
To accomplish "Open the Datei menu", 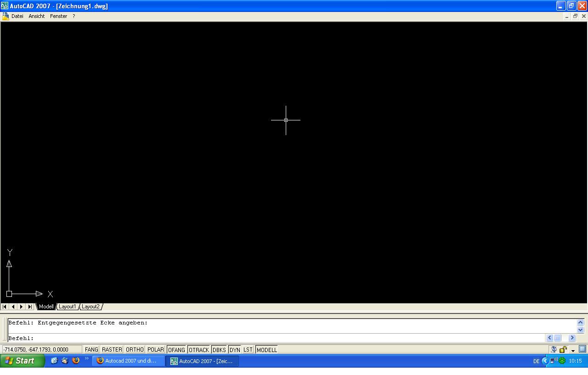I will tap(17, 16).
